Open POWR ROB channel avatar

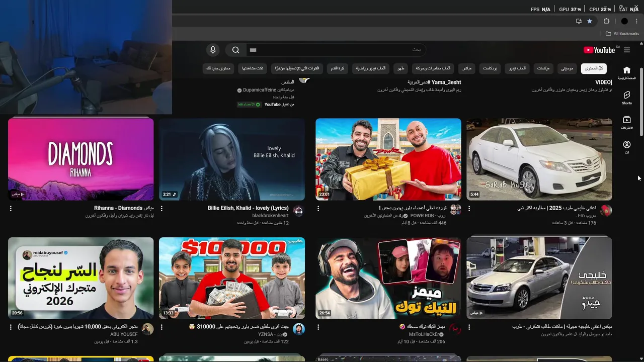(455, 210)
